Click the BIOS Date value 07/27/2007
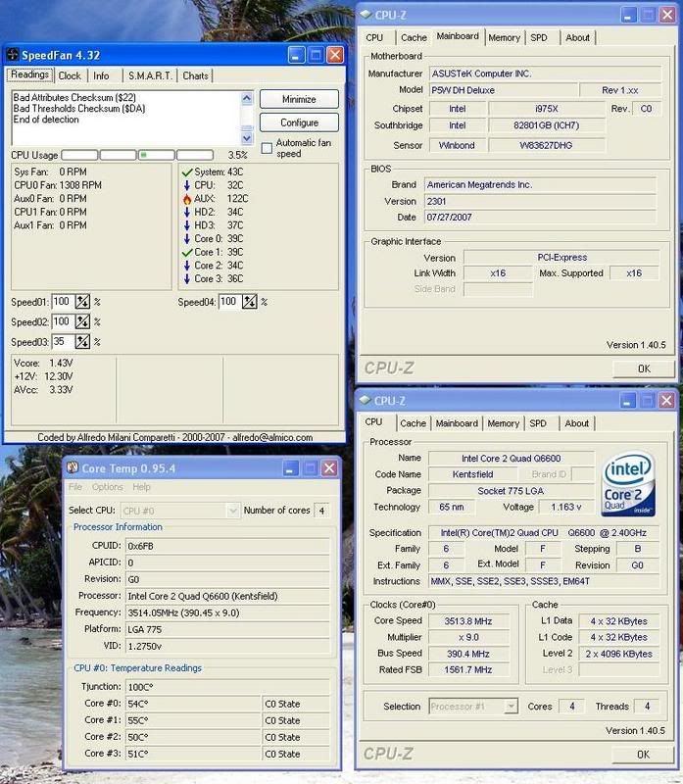The width and height of the screenshot is (683, 784). coord(540,217)
